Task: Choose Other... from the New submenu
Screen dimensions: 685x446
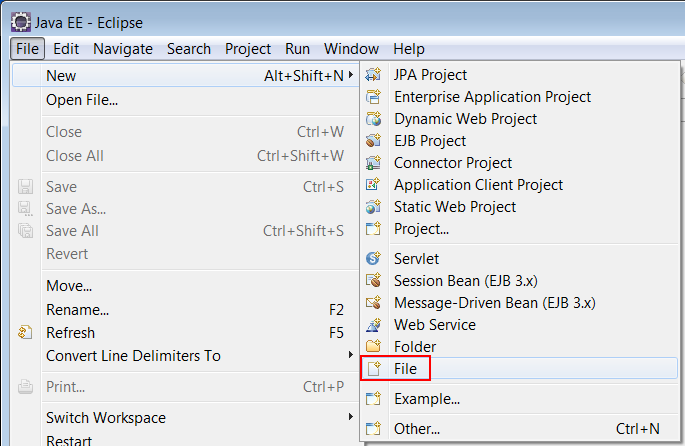Action: [519, 429]
